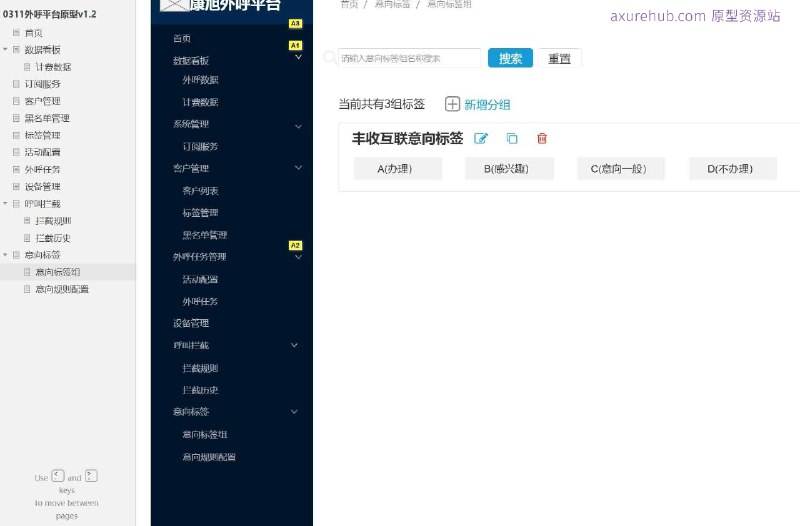The width and height of the screenshot is (800, 526).
Task: Select 意向标签组 in the Axure sitemap
Action: click(x=58, y=272)
